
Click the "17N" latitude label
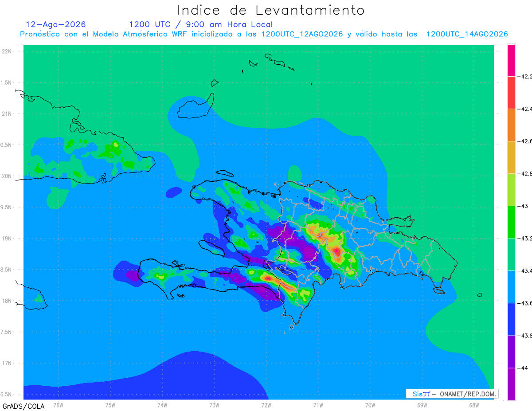8,363
